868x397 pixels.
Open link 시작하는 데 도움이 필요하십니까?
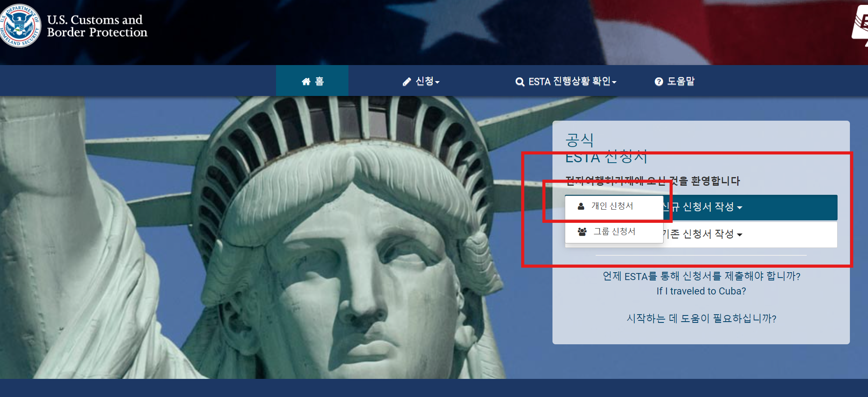click(701, 318)
